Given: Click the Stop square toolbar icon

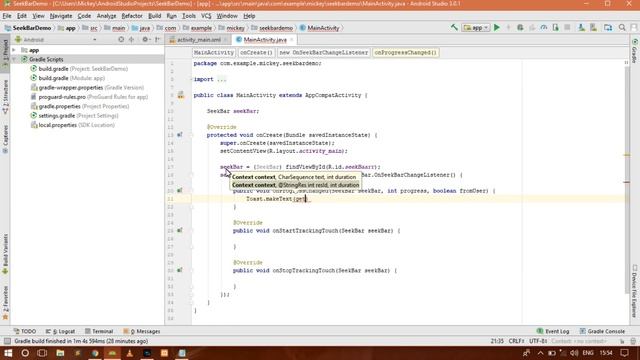Looking at the screenshot, I should tap(567, 27).
